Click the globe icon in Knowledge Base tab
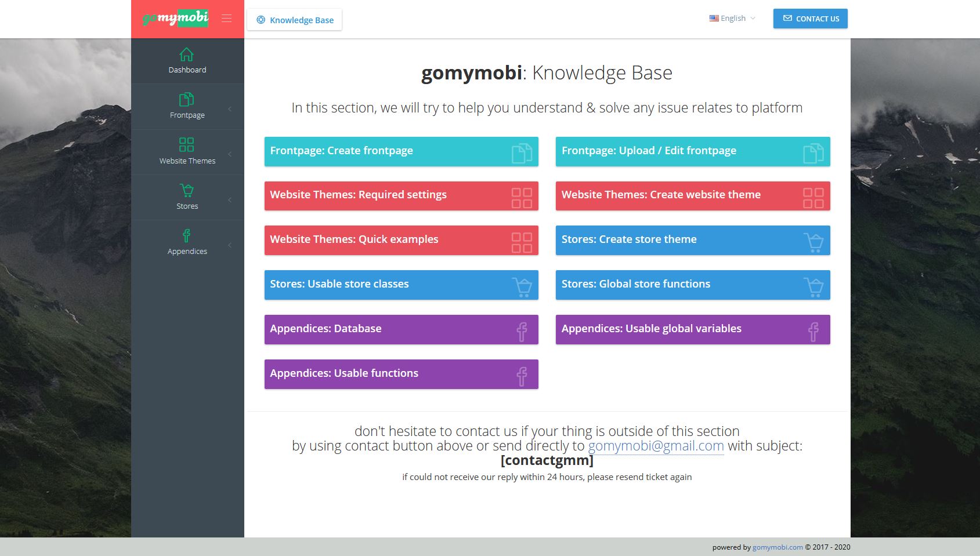This screenshot has width=980, height=556. click(261, 20)
